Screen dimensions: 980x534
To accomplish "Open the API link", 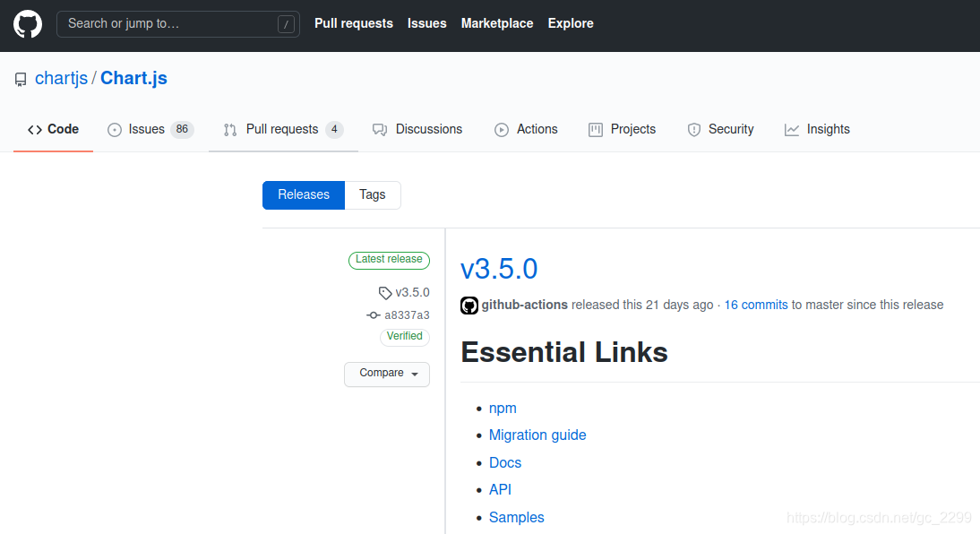I will pos(500,489).
